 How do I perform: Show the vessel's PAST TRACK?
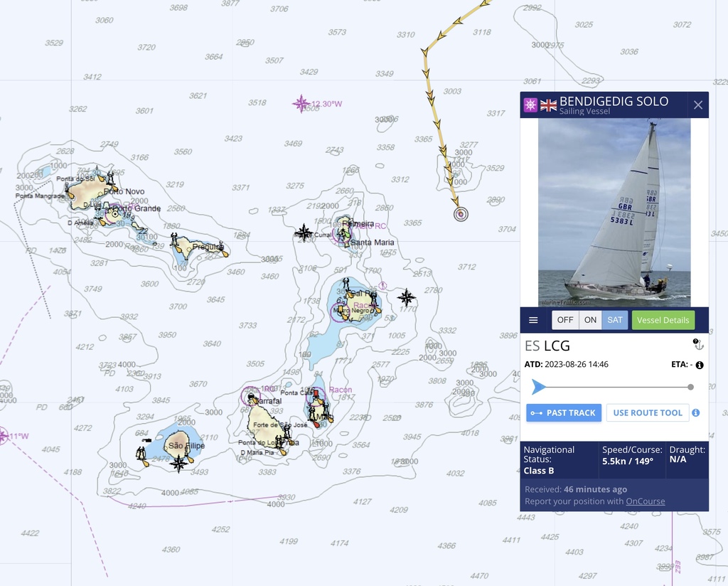564,412
